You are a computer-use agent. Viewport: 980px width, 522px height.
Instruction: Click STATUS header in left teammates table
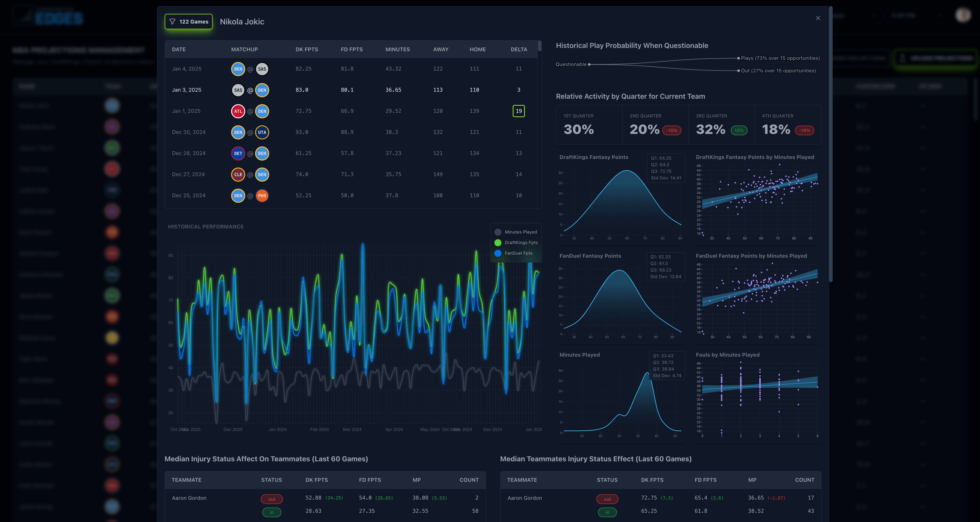point(272,480)
